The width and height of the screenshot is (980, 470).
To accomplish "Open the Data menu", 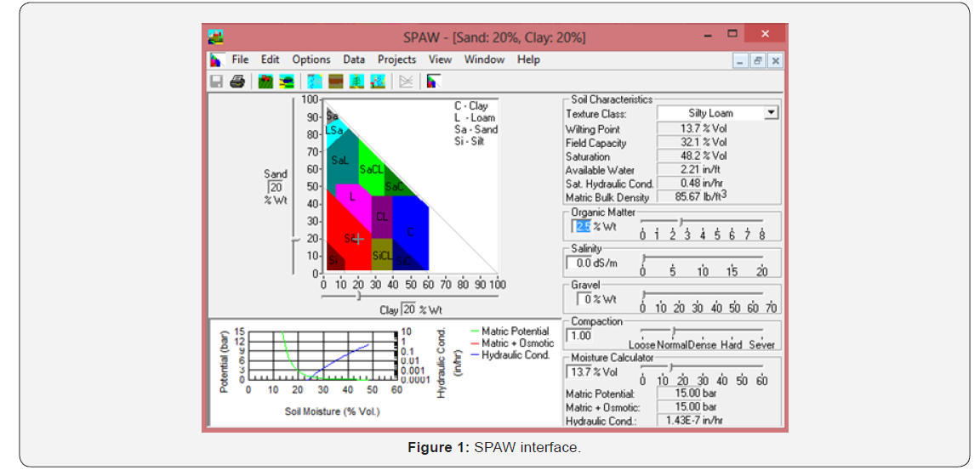I will coord(354,59).
